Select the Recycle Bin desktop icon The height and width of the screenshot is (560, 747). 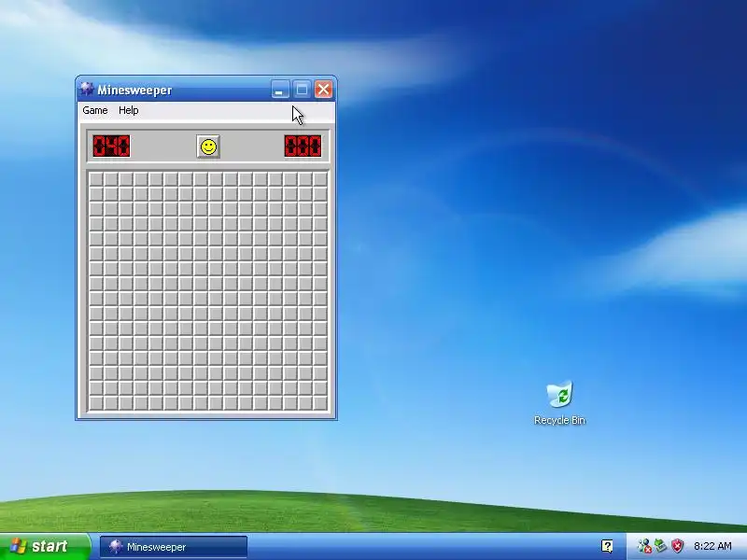(x=559, y=402)
